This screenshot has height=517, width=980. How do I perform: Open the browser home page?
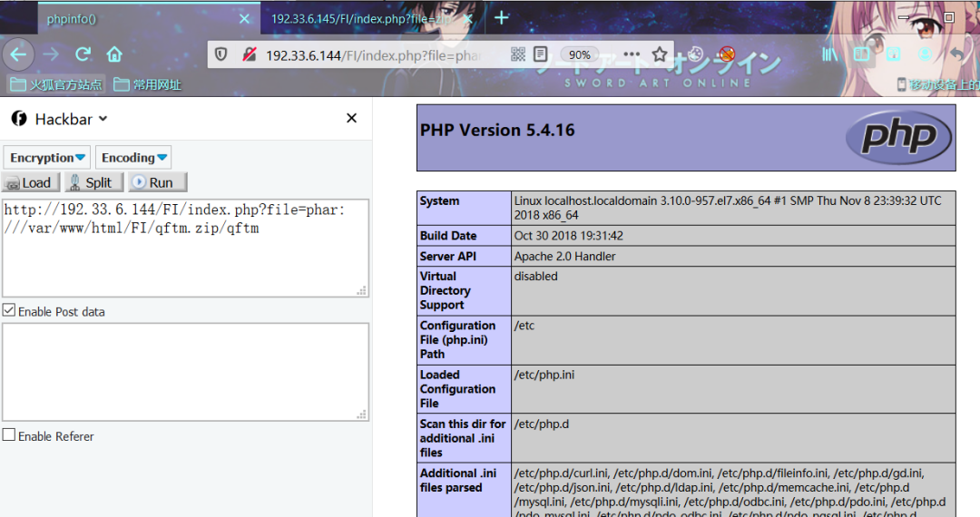(114, 54)
